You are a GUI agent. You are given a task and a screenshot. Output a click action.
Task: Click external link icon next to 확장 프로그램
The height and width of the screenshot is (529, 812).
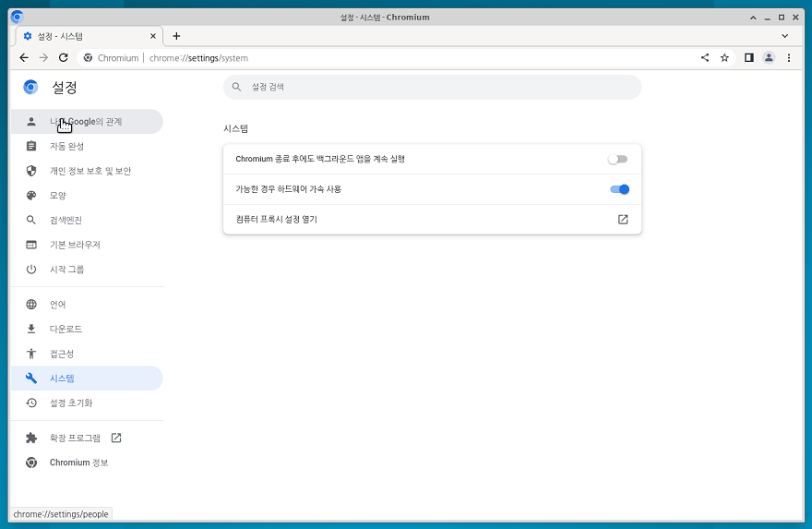pyautogui.click(x=116, y=438)
